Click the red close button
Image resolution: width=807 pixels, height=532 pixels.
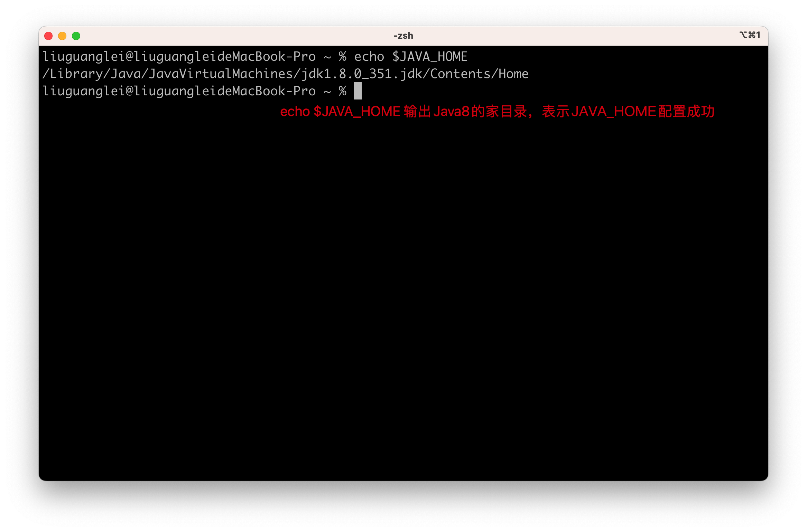tap(49, 37)
